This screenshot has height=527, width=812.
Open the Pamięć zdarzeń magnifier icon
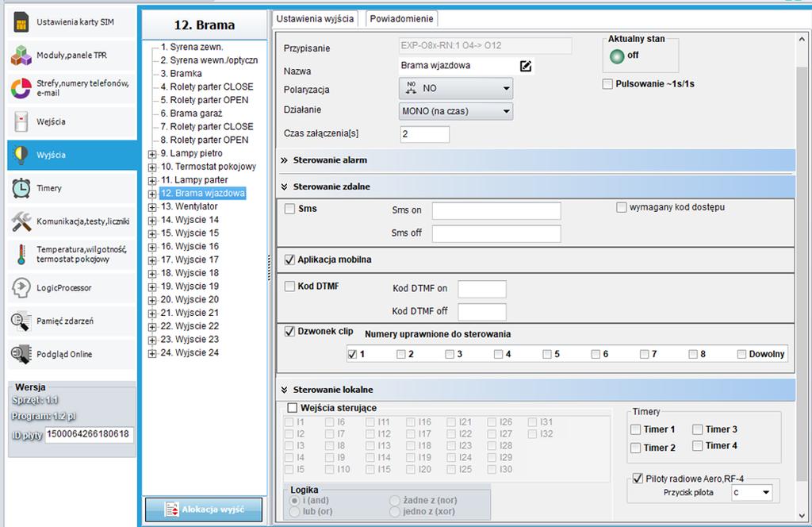click(x=21, y=321)
